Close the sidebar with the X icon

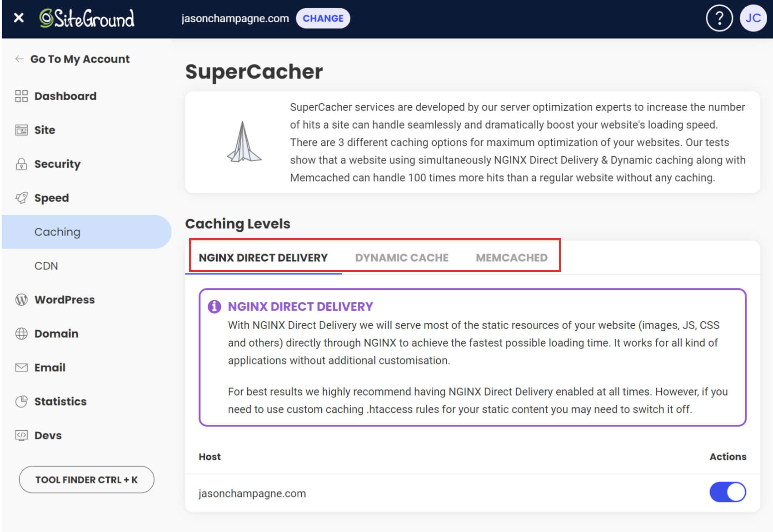19,18
